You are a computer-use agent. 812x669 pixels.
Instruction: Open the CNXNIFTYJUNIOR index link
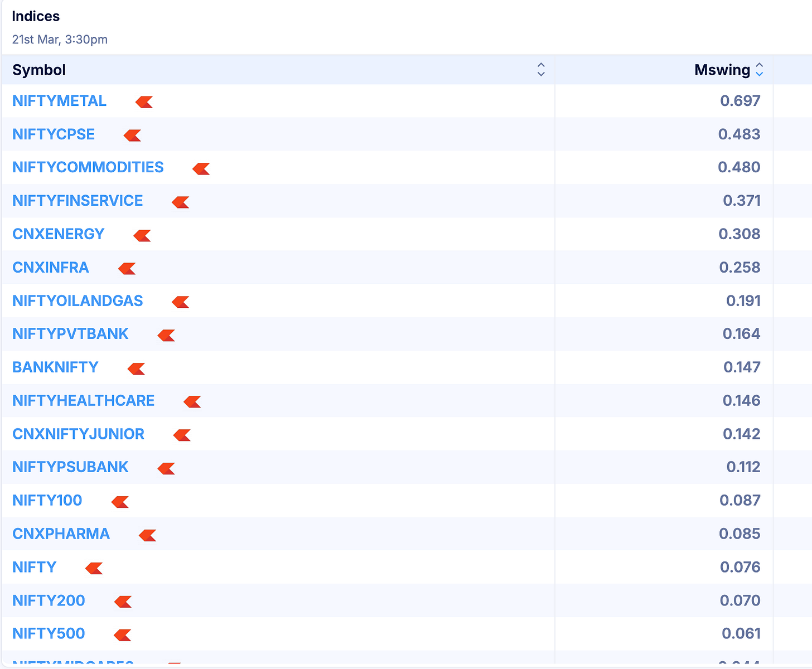(x=79, y=434)
